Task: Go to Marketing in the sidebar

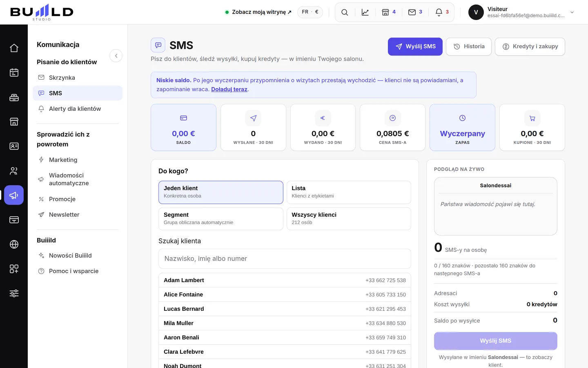Action: [x=78, y=160]
